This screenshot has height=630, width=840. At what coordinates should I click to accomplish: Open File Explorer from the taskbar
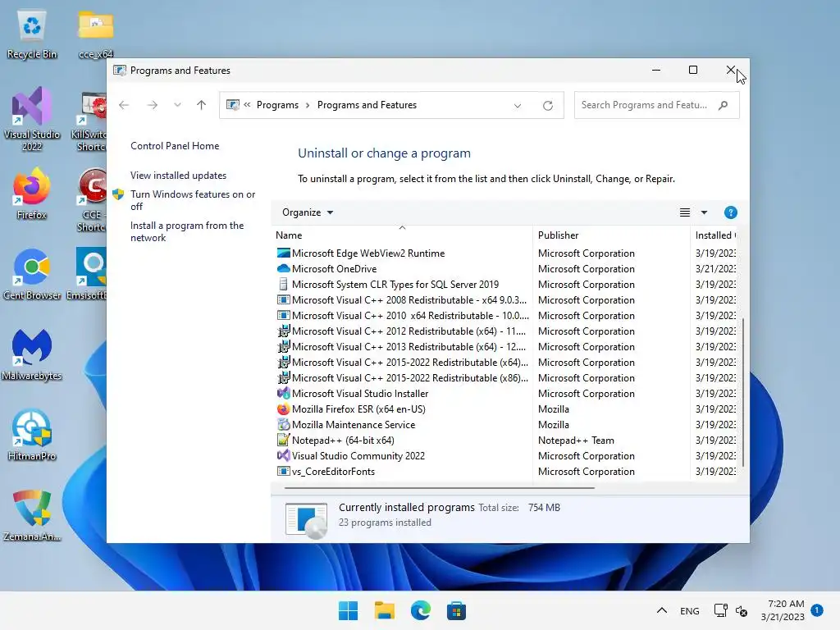tap(384, 610)
